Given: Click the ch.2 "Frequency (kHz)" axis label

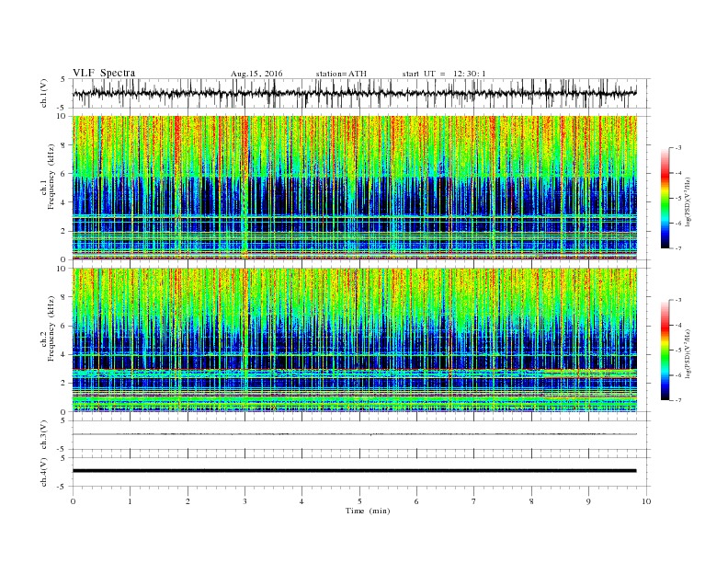Looking at the screenshot, I should (x=51, y=328).
